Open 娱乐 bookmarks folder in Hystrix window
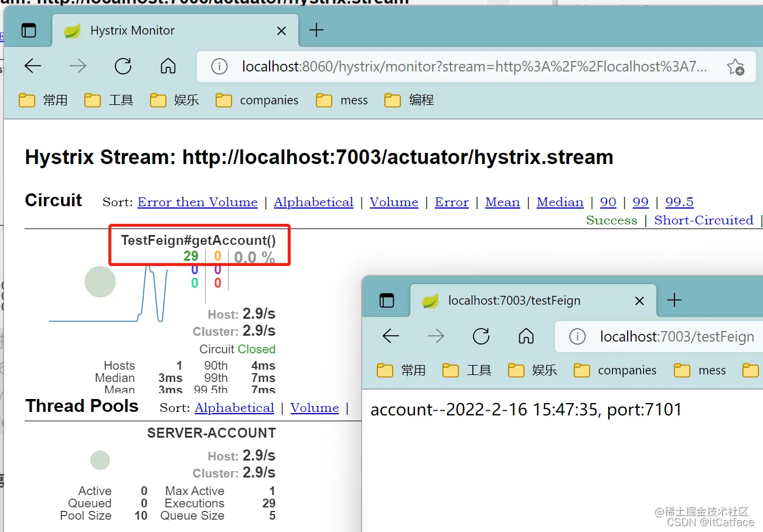The height and width of the screenshot is (532, 763). pos(175,100)
